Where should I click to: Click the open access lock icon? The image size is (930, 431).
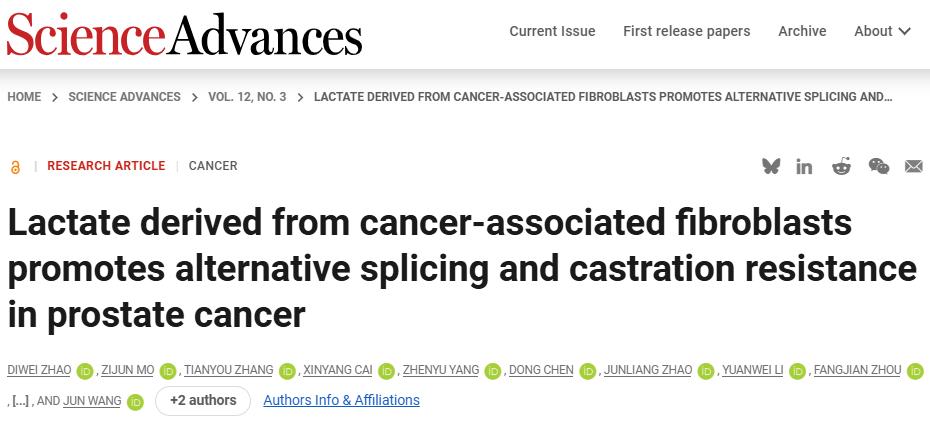[x=15, y=167]
